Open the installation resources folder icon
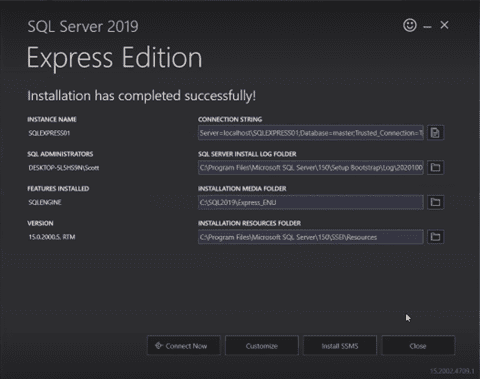Viewport: 480px width, 379px height. click(x=435, y=237)
